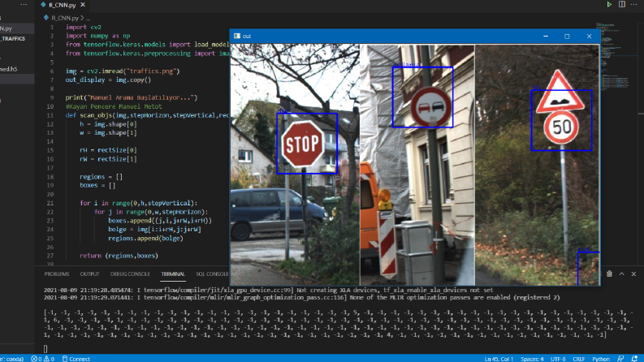Switch to the OUTPUT tab

coord(89,274)
